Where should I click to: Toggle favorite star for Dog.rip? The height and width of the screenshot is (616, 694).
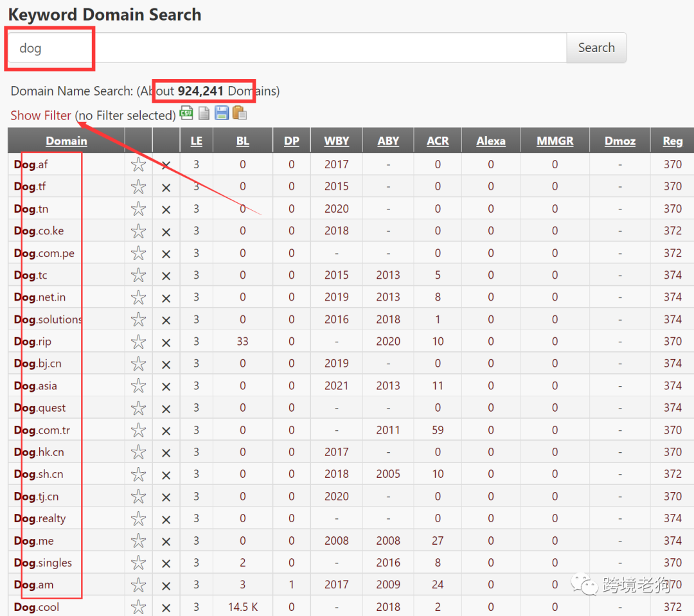(138, 342)
